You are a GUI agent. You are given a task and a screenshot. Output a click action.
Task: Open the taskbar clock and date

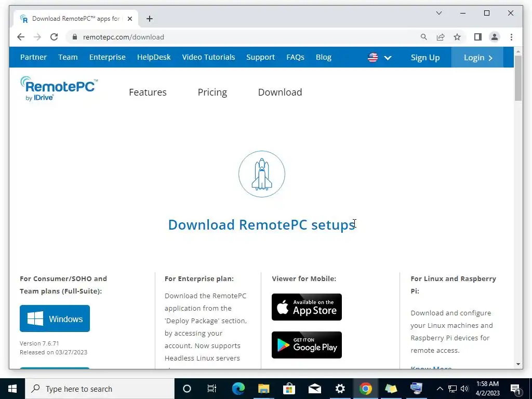click(487, 389)
